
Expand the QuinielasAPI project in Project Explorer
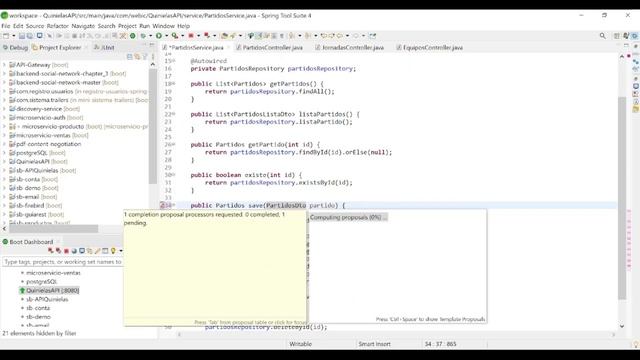coord(4,162)
